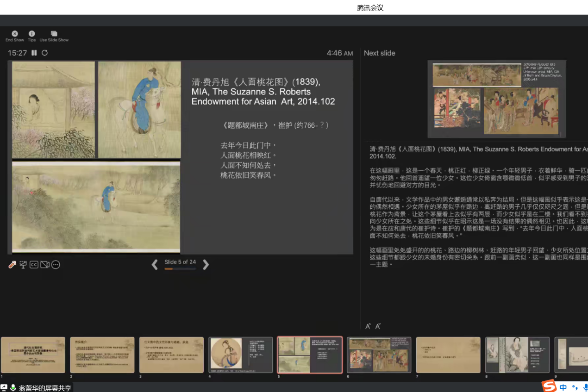Decrease the notes font size
Viewport: 588px width, 392px height.
(378, 326)
